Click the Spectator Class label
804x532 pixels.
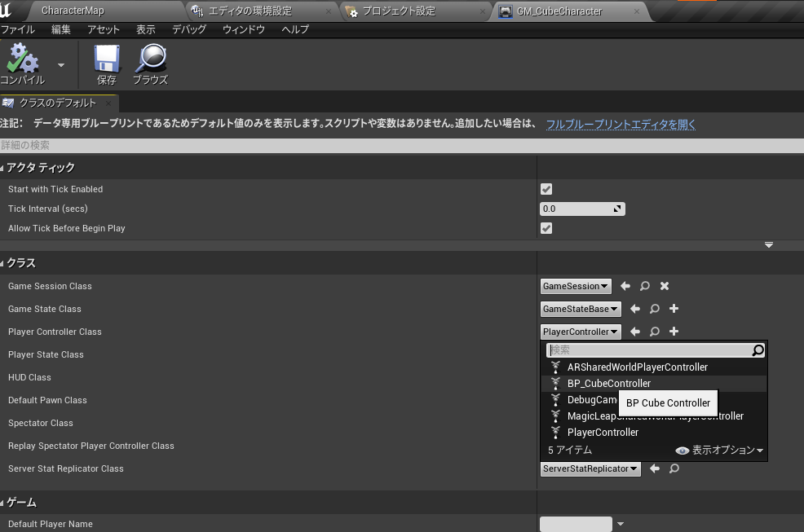[x=41, y=423]
